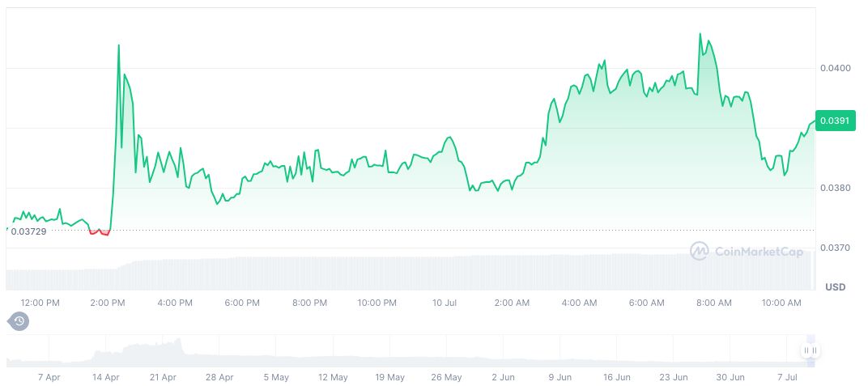Click the 6:00 PM time axis label

point(241,303)
